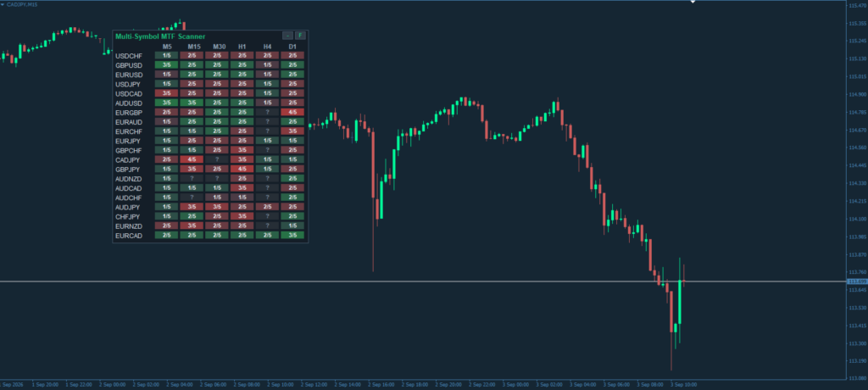868x390 pixels.
Task: Open the USDJPY symbol row
Action: 128,84
